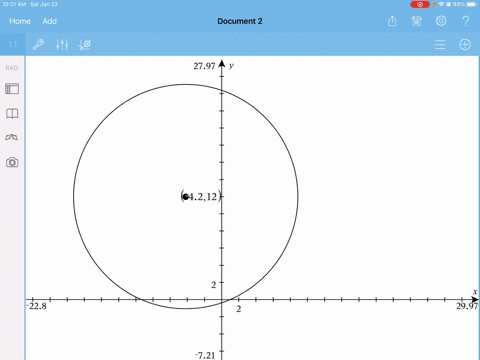Select the center coordinates label (-4.2,12)
This screenshot has width=480, height=360.
201,196
